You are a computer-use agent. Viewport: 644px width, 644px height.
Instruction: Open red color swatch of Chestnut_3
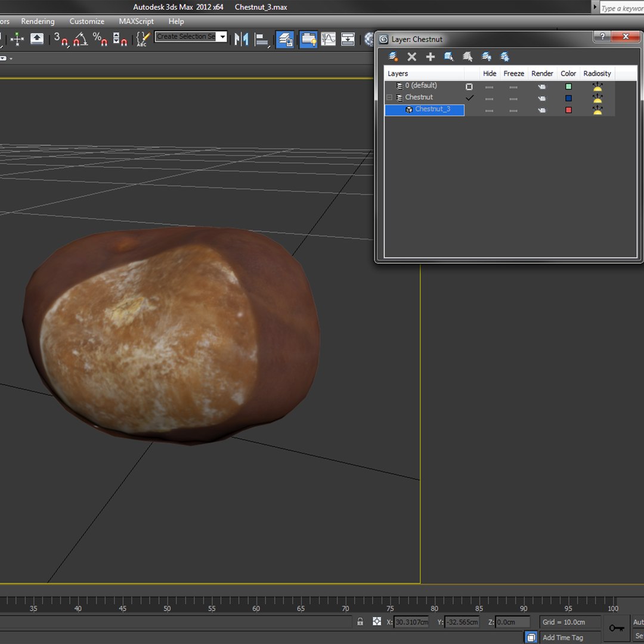[x=568, y=110]
